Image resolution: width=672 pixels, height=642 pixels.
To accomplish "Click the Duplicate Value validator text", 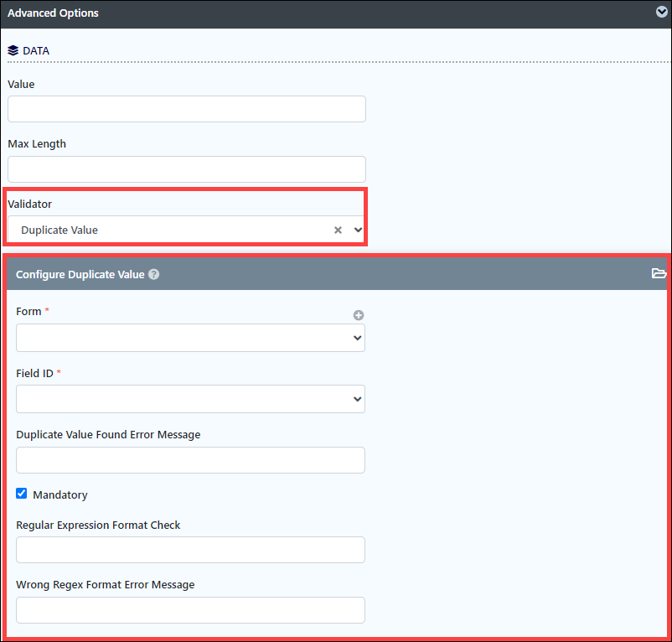I will 59,230.
